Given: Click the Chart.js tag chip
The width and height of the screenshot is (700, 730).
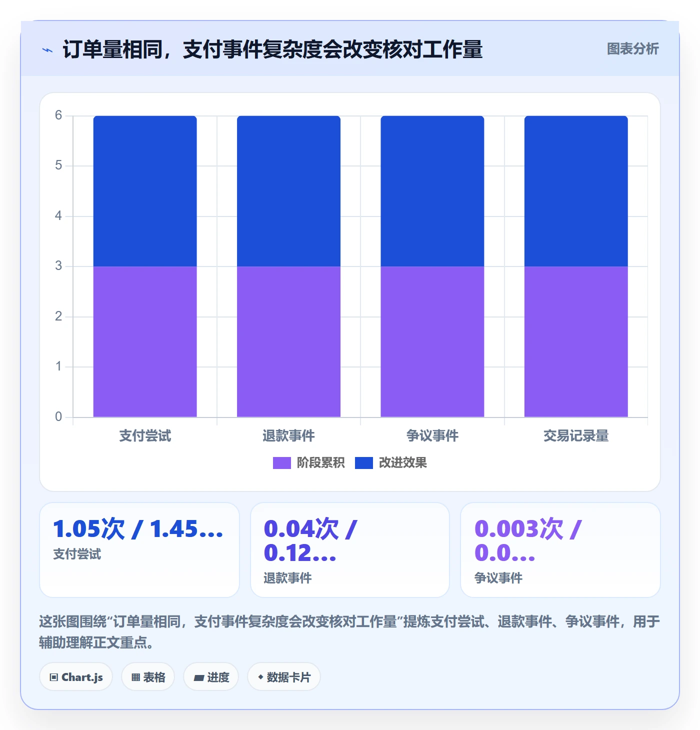Looking at the screenshot, I should click(x=76, y=677).
